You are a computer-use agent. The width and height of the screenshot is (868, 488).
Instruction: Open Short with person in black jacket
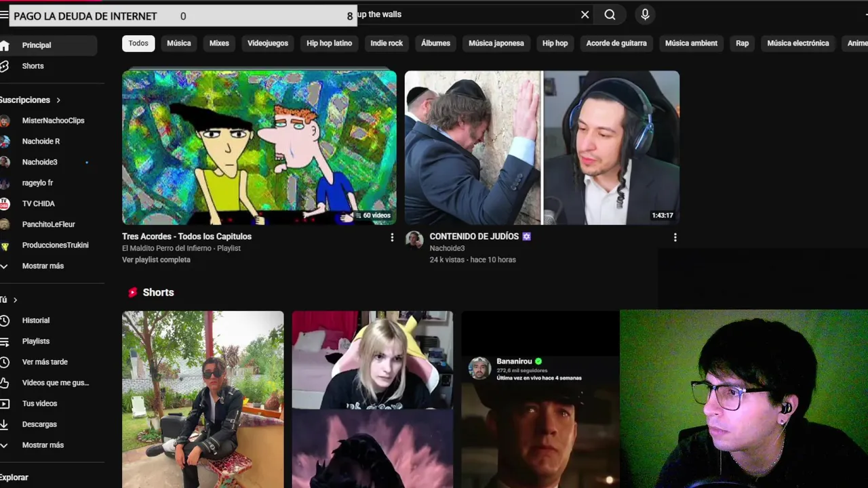click(x=203, y=399)
